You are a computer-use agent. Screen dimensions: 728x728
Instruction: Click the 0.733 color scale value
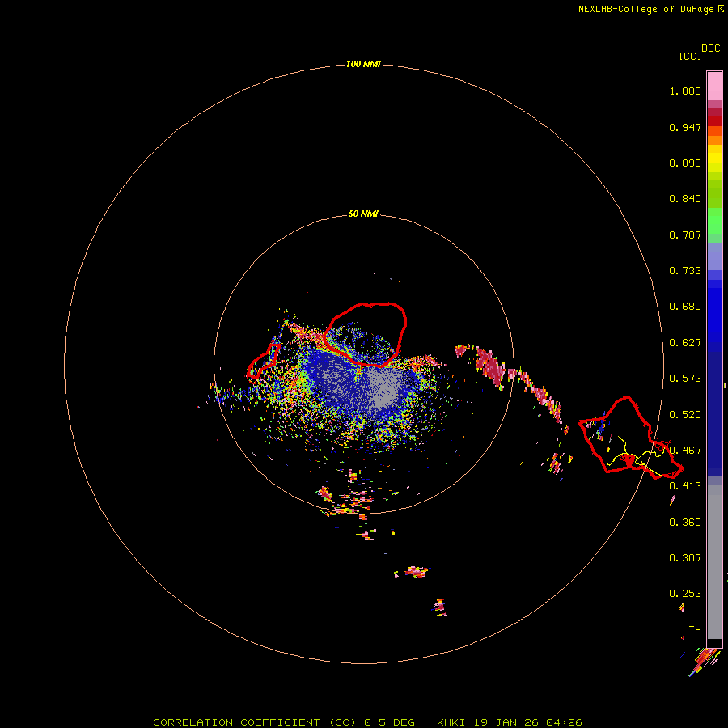[685, 271]
